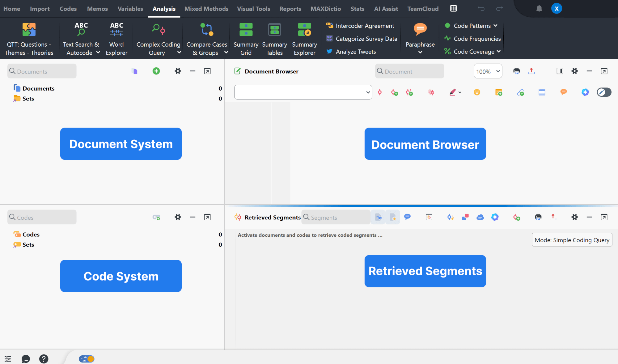This screenshot has height=364, width=618.
Task: Toggle activated documents icon in Retrieved Segments
Action: pos(378,217)
